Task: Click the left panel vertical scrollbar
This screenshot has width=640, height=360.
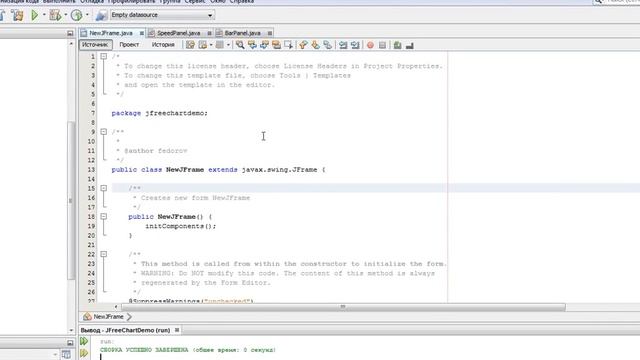Action: 71,200
